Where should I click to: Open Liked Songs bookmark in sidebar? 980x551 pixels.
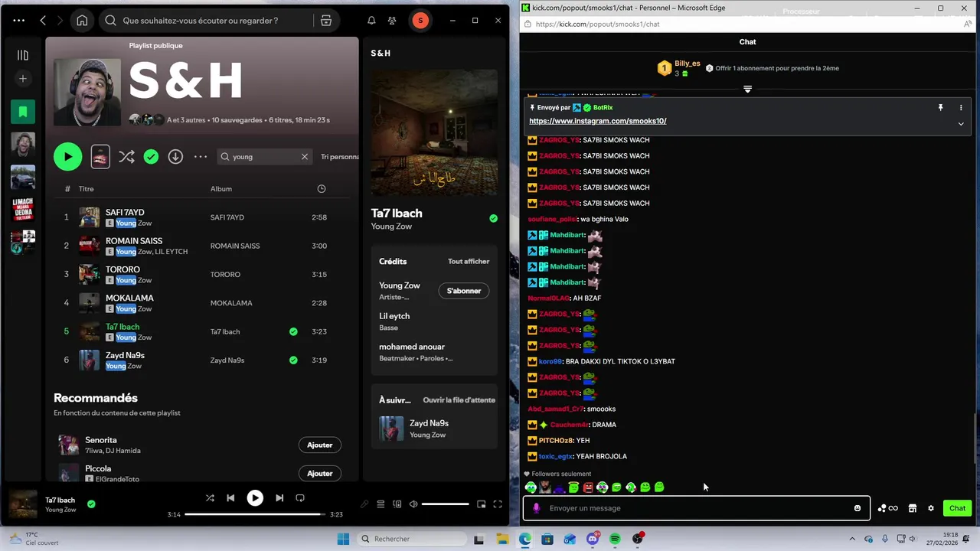[23, 112]
